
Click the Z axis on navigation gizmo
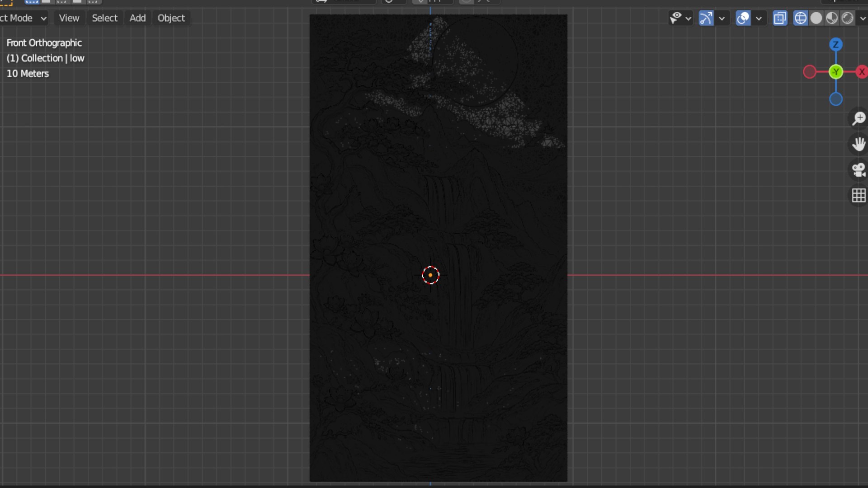pos(835,44)
